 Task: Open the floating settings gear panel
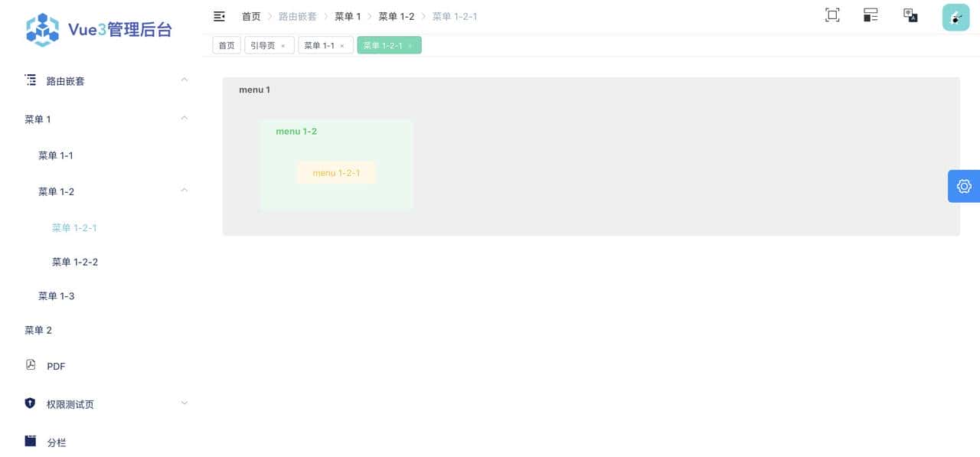click(x=963, y=186)
